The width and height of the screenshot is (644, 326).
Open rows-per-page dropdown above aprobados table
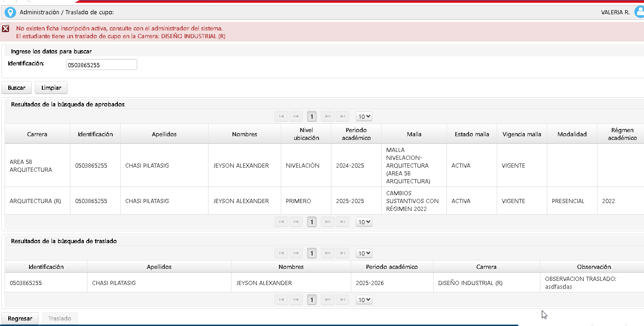point(364,116)
